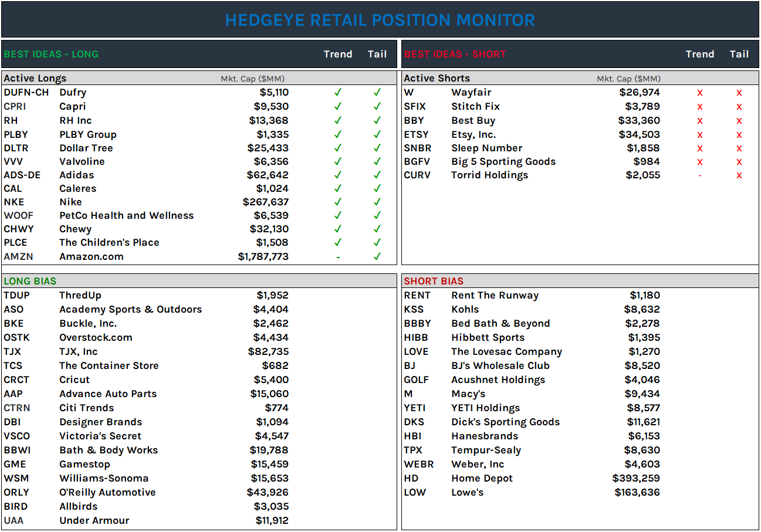Select the DUFN-CH ticker
The image size is (761, 532).
tap(26, 93)
